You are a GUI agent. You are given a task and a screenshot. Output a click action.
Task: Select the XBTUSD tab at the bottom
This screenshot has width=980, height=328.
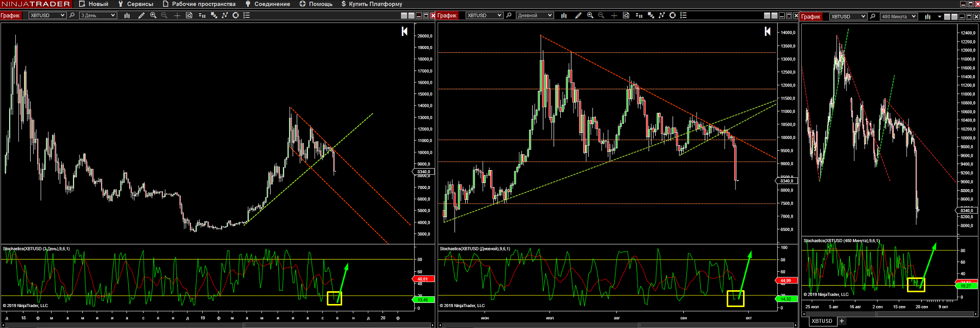(x=822, y=321)
